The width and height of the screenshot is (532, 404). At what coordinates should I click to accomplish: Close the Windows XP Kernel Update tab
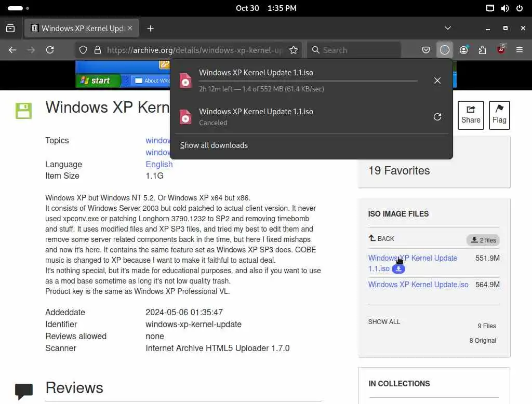click(130, 28)
